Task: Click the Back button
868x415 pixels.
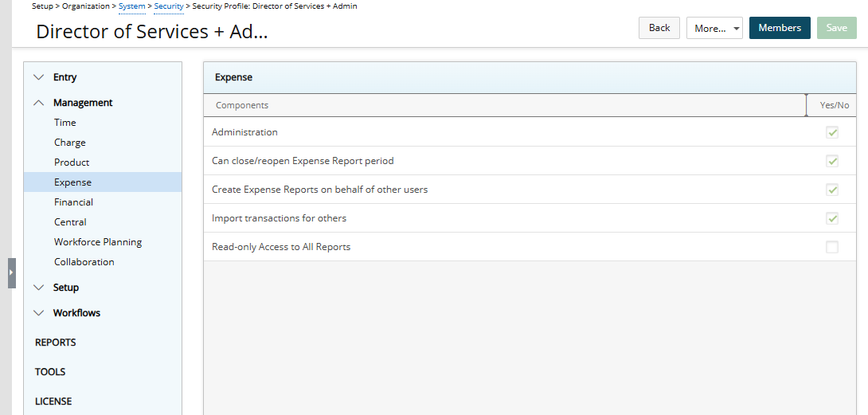Action: point(659,28)
